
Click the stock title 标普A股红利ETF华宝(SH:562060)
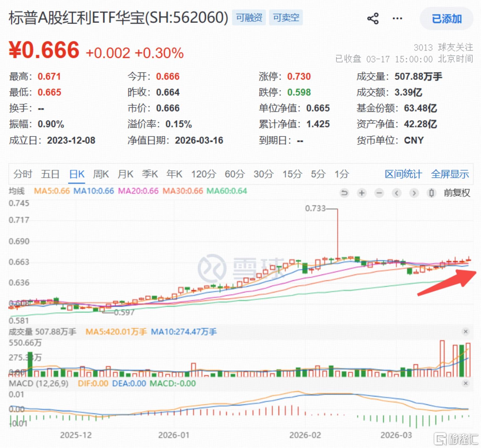(119, 18)
